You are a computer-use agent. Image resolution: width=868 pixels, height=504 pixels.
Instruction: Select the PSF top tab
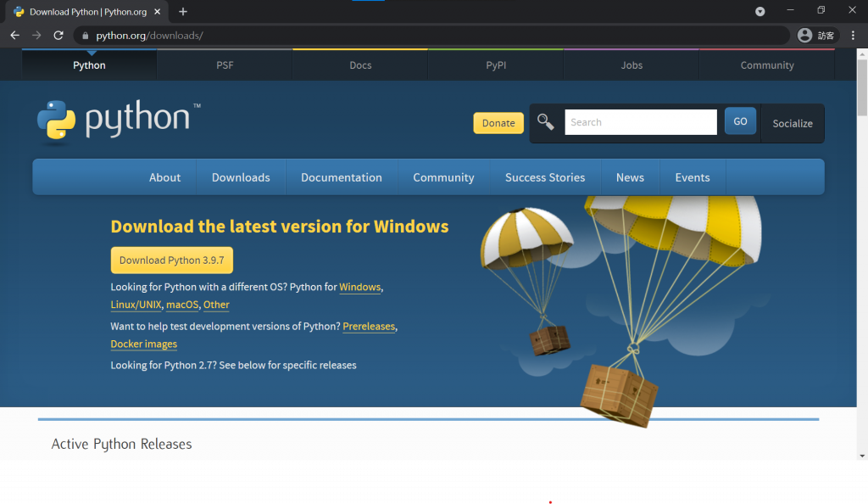pyautogui.click(x=225, y=65)
